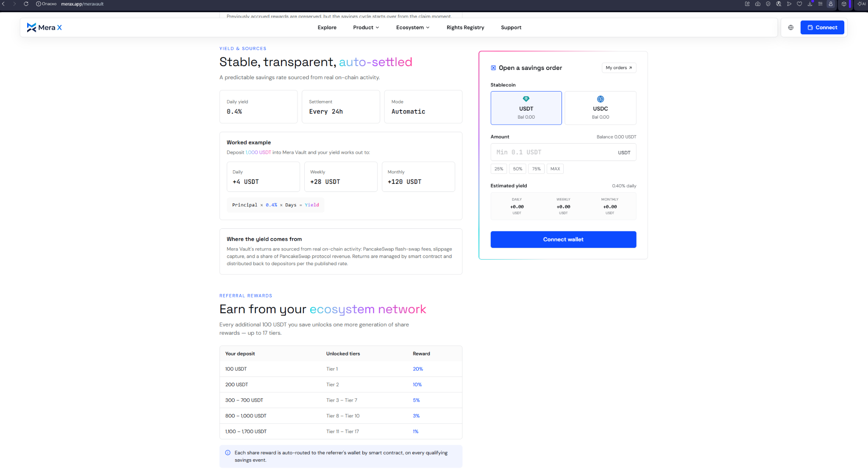Click the "300 – 700 USDT" deposit row

pos(341,400)
